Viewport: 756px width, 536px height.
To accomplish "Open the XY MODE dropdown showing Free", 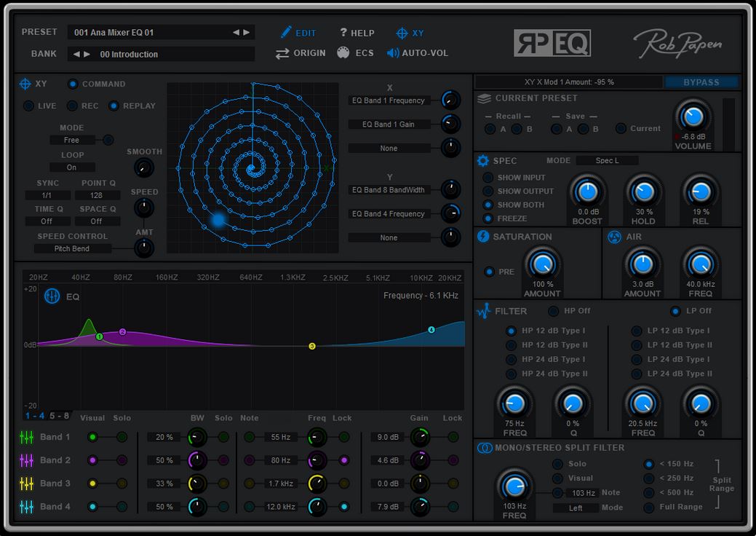I will point(71,139).
